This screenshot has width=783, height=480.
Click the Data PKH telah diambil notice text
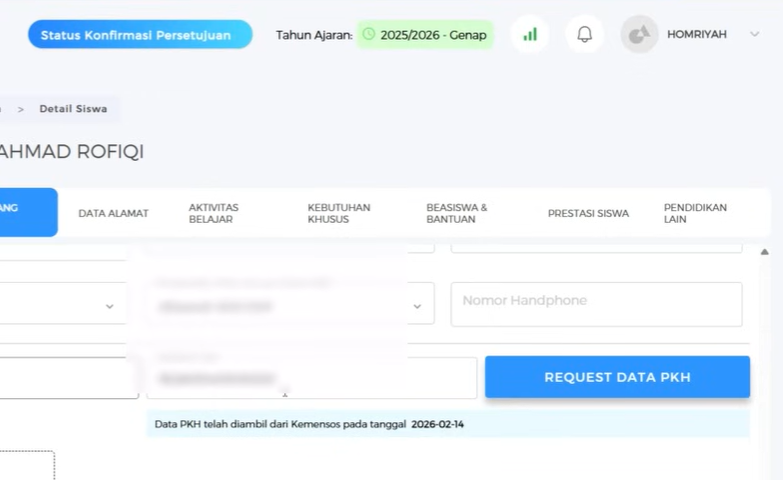[x=280, y=424]
